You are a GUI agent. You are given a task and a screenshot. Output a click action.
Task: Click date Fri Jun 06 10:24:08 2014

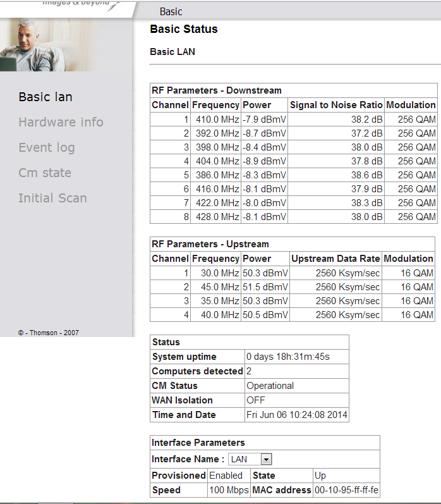(x=297, y=415)
